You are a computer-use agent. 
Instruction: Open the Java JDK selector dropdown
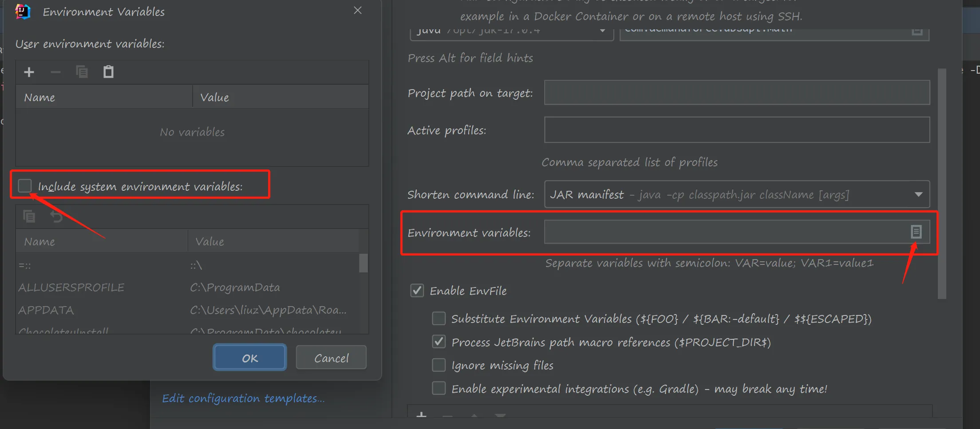pyautogui.click(x=602, y=31)
